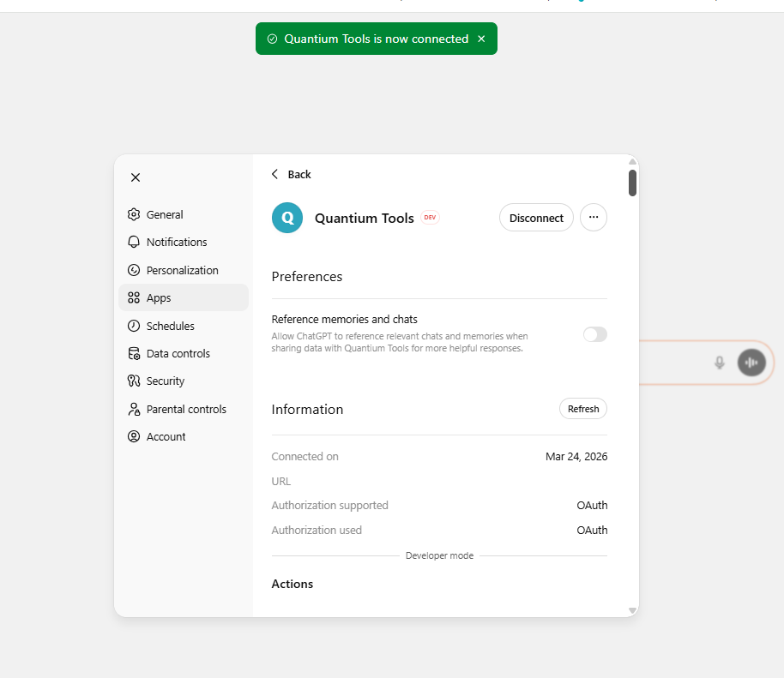Refresh the app Information
The height and width of the screenshot is (678, 784).
[x=583, y=409]
